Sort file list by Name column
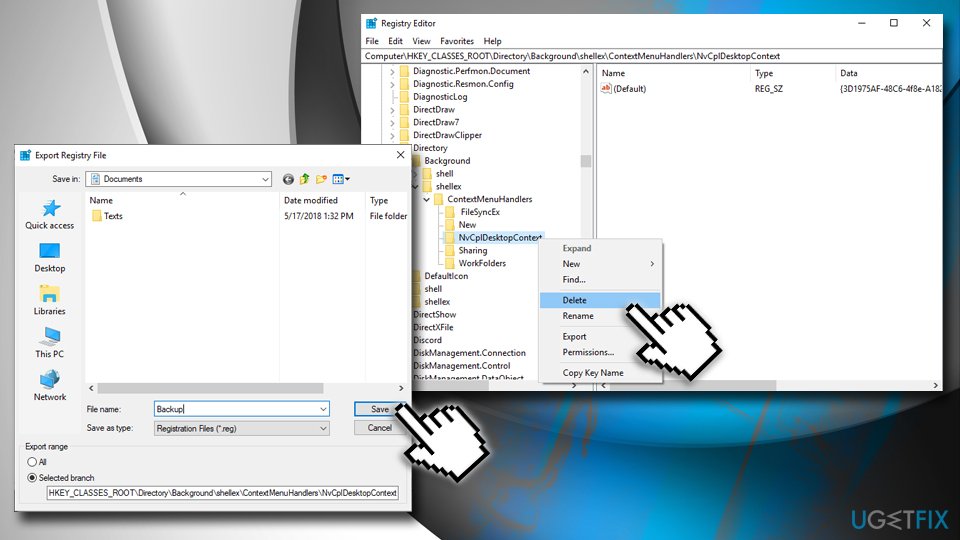960x540 pixels. click(182, 200)
